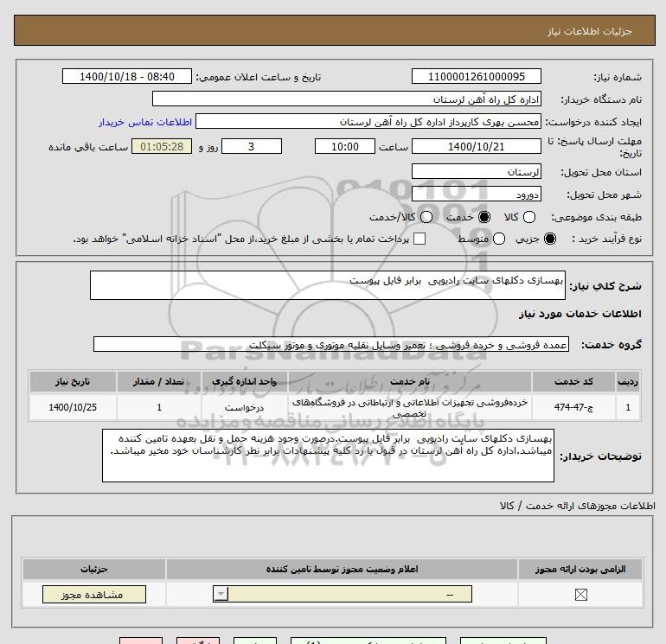
Task: Click the اعلام وضعیت مجوز column header
Action: 342,569
